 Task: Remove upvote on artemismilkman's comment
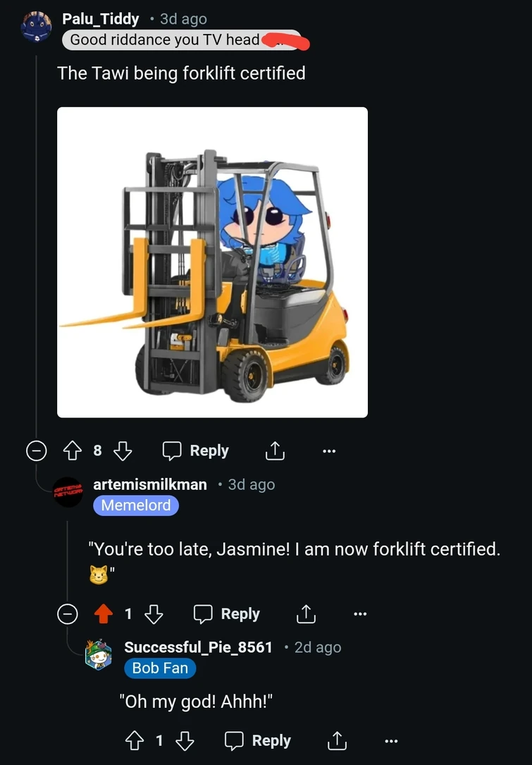104,613
